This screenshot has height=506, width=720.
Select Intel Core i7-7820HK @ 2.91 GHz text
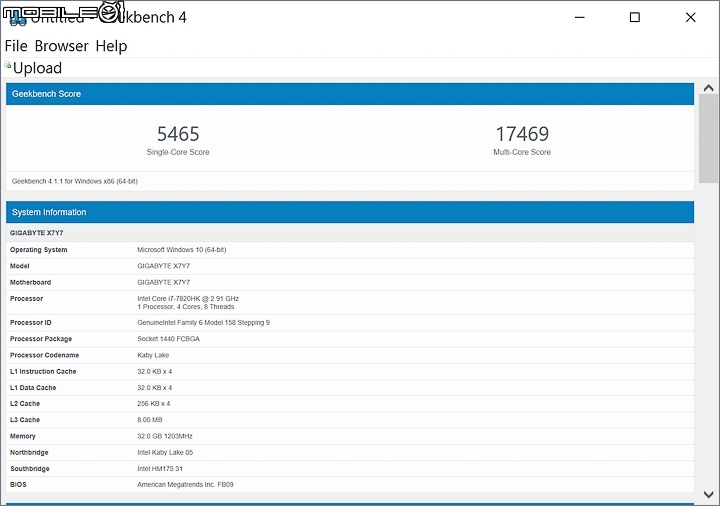point(188,298)
